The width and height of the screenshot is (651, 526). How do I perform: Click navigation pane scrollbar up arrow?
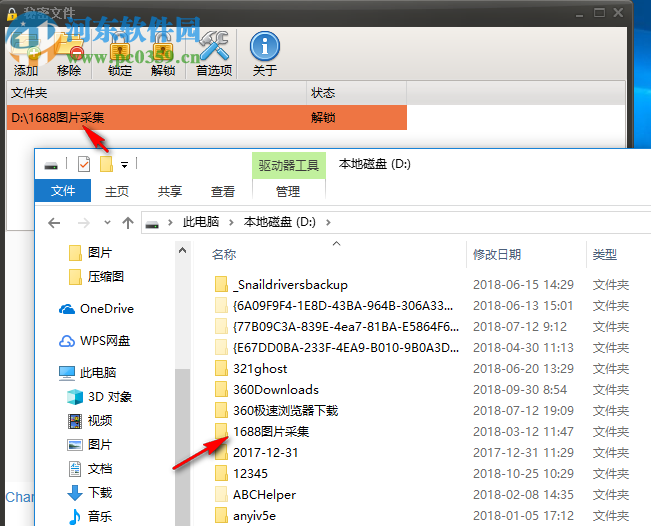[x=182, y=250]
